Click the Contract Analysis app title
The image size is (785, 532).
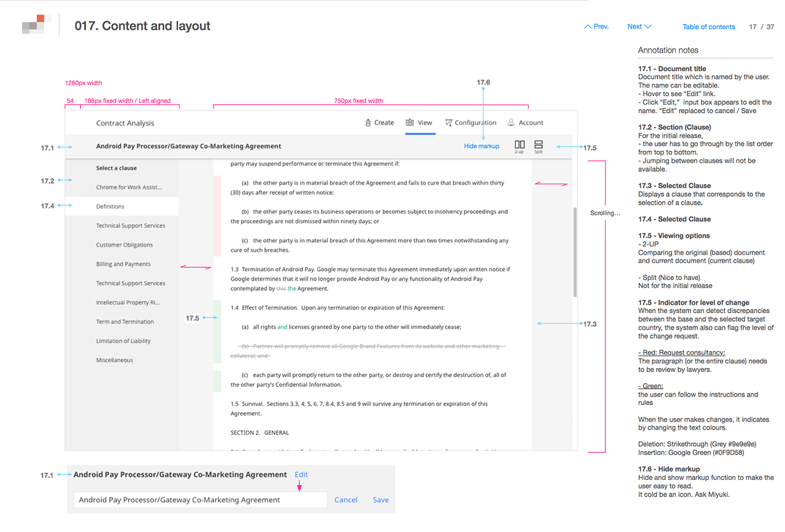click(x=125, y=123)
